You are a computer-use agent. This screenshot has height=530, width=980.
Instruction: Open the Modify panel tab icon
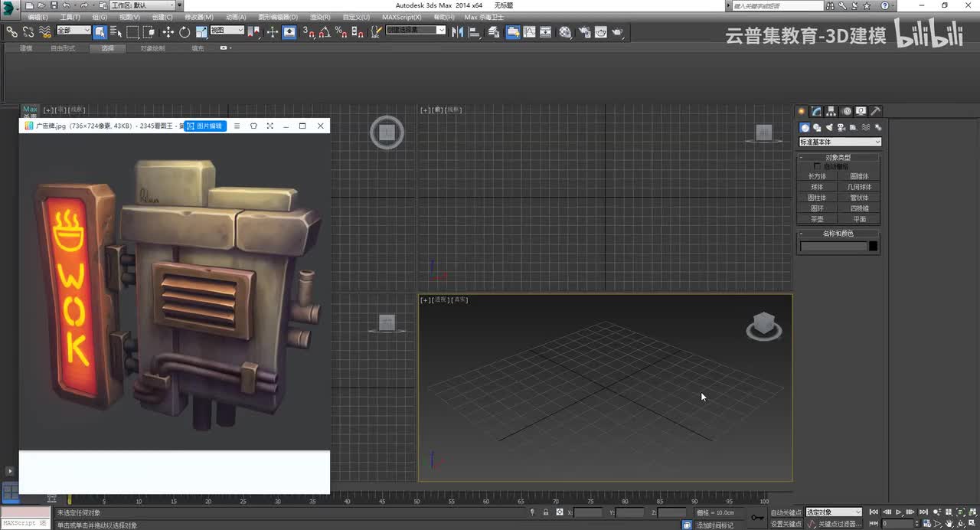817,111
